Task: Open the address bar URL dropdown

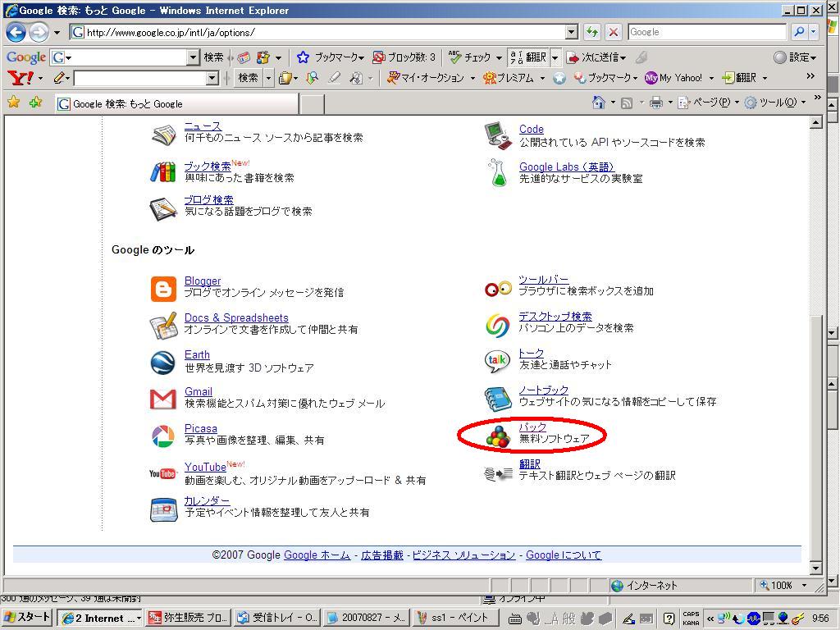Action: pyautogui.click(x=572, y=32)
